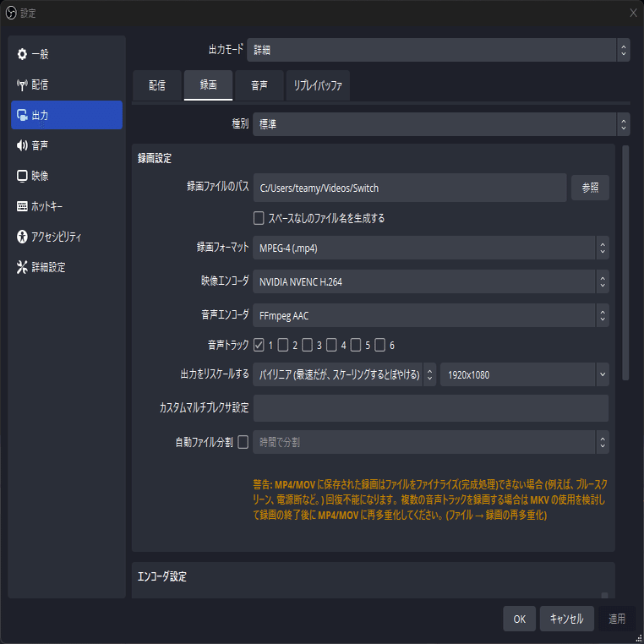Click the keyboard icon beside ホットキー
Image resolution: width=644 pixels, height=644 pixels.
[x=22, y=206]
